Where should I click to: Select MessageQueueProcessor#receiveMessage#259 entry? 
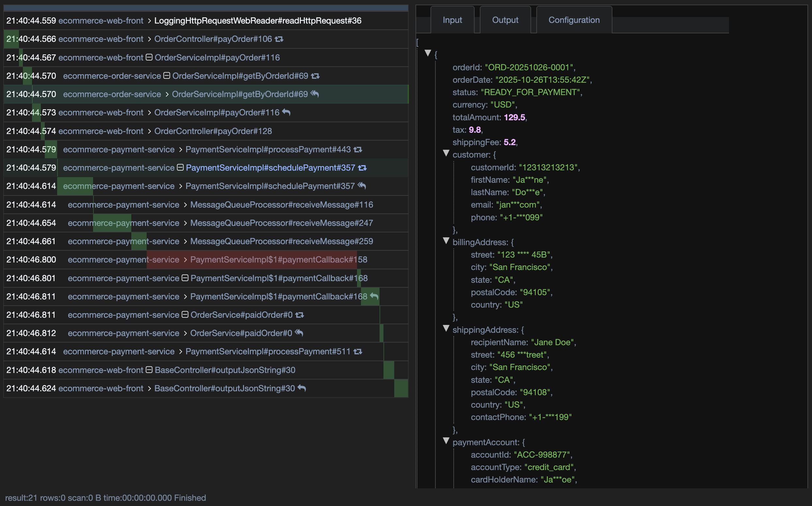point(282,241)
